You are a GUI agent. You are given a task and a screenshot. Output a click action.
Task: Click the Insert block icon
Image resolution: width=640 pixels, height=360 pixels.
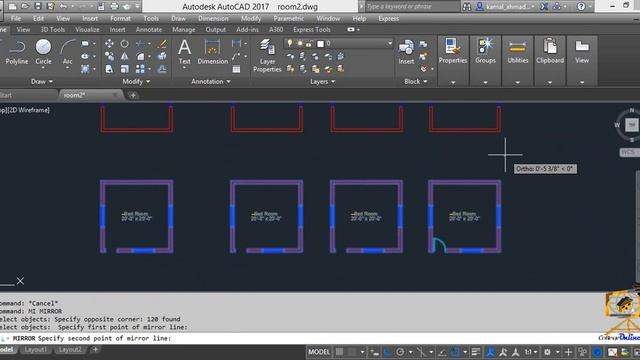[x=406, y=52]
